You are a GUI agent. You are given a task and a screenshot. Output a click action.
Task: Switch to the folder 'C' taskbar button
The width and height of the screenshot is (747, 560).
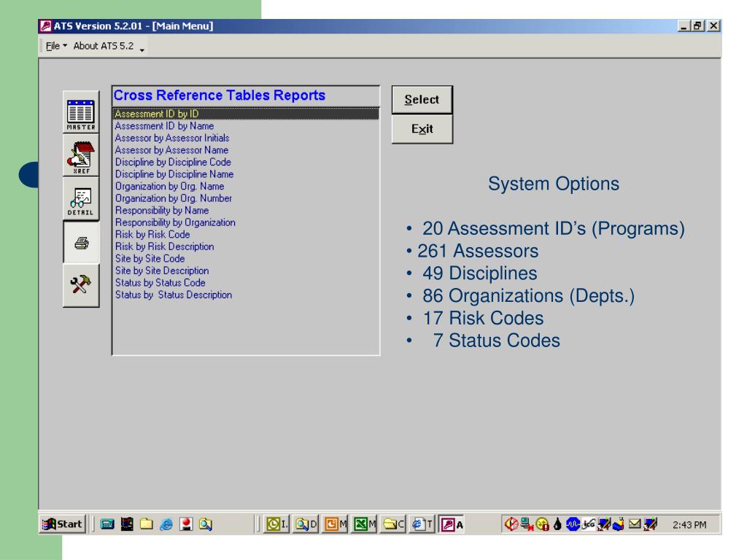pos(393,524)
